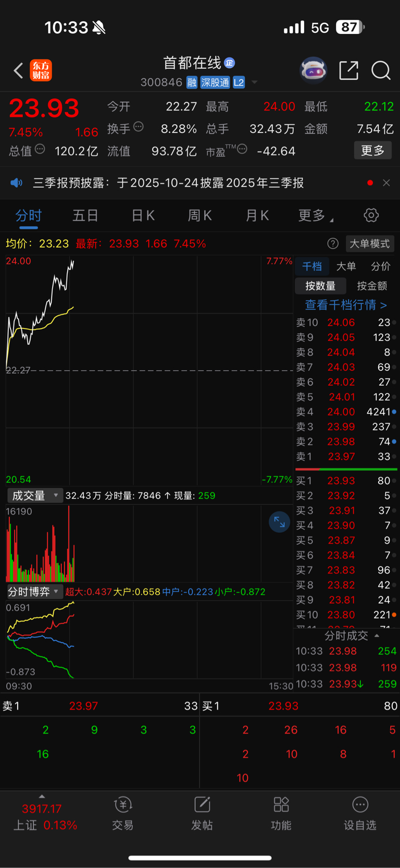Tap the battery 87 status indicator

pos(350,27)
